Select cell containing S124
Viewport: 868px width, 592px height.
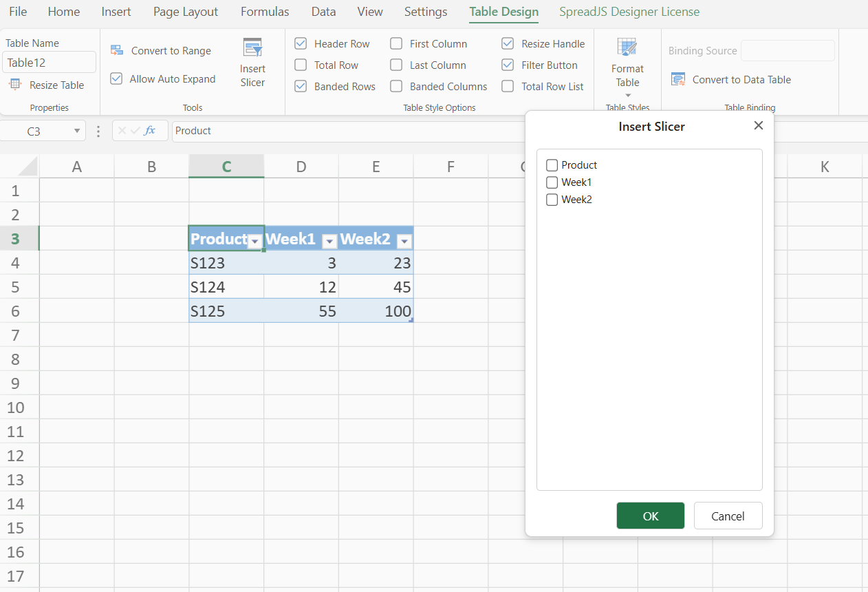tap(226, 286)
